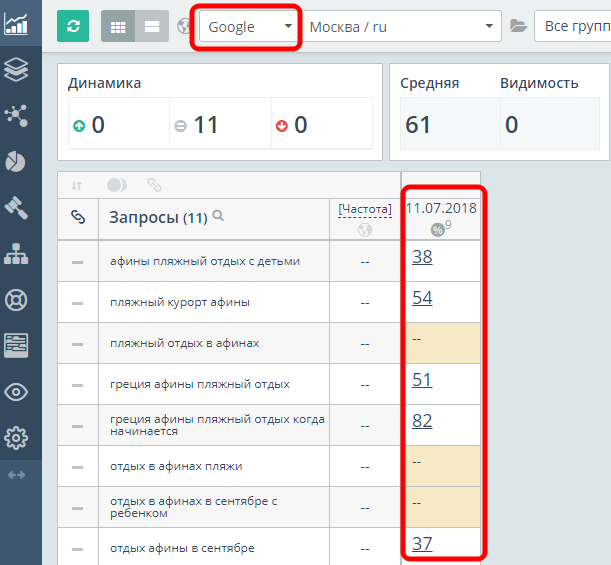Open the sitemap structure sidebar icon
Viewport: 611px width, 565px height.
pos(16,254)
